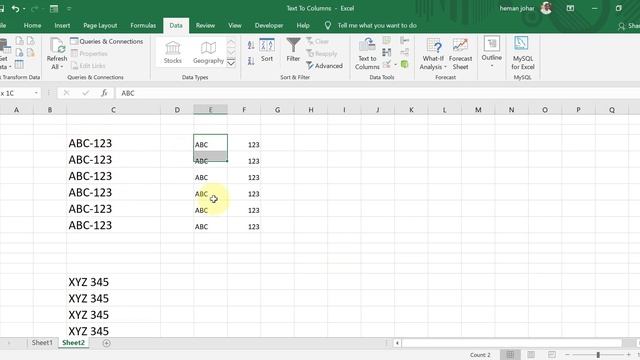This screenshot has width=640, height=360.
Task: Click the zoom slider handle
Action: (x=598, y=355)
